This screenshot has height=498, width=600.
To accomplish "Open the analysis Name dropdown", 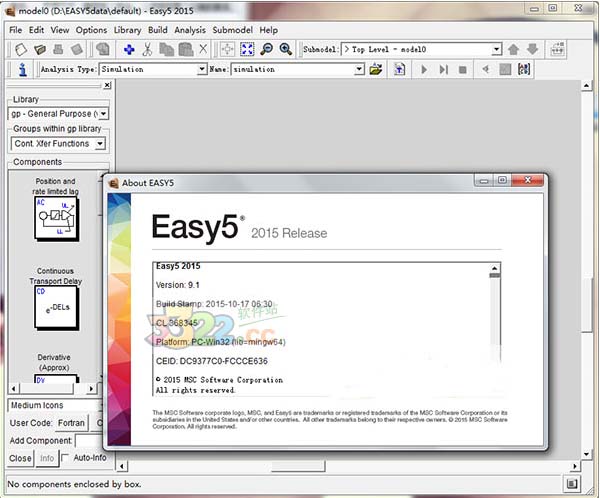I will 359,69.
